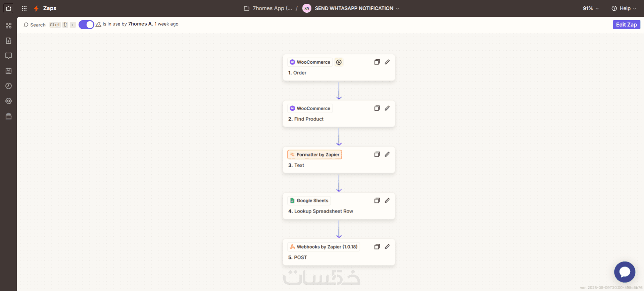Open the apps grid menu
Viewport: 644px width, 291px height.
(24, 8)
